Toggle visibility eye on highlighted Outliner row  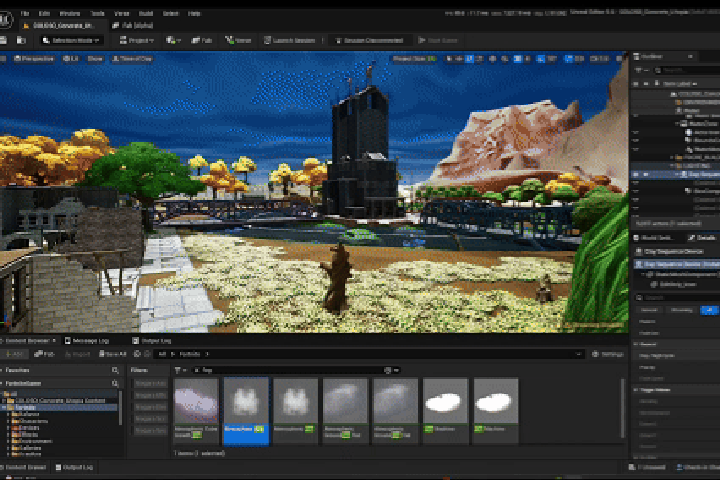pyautogui.click(x=636, y=175)
